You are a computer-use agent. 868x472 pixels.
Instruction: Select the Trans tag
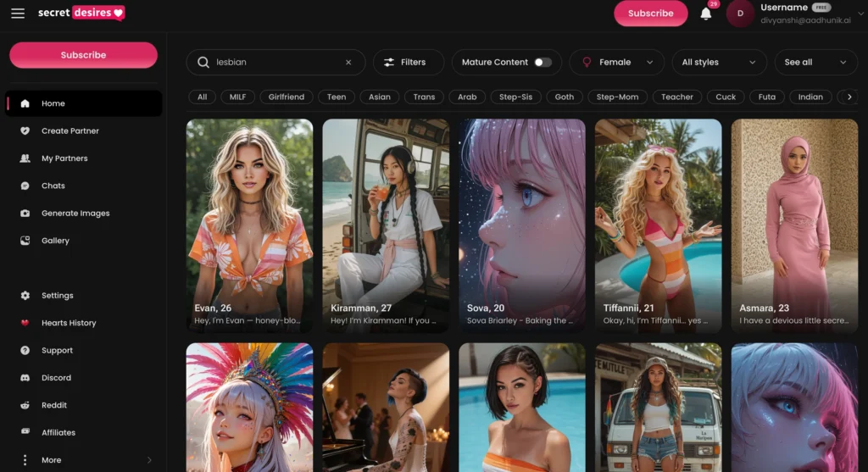pyautogui.click(x=424, y=97)
